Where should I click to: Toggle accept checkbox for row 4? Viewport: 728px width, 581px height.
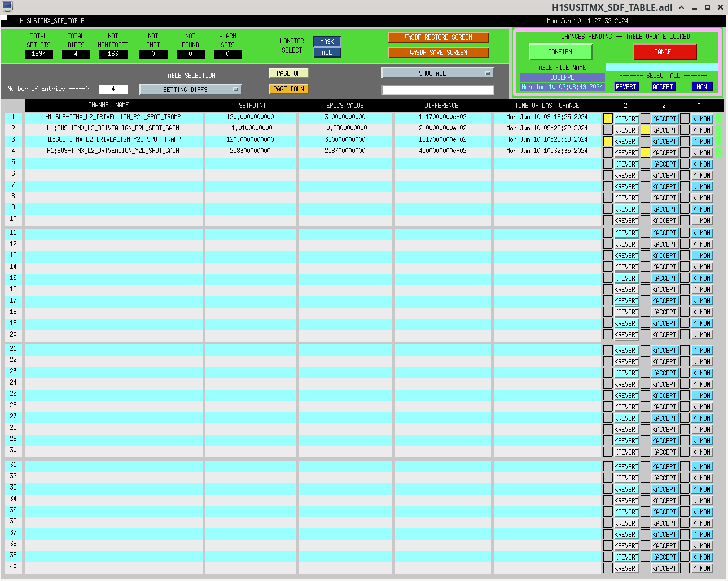[x=645, y=152]
